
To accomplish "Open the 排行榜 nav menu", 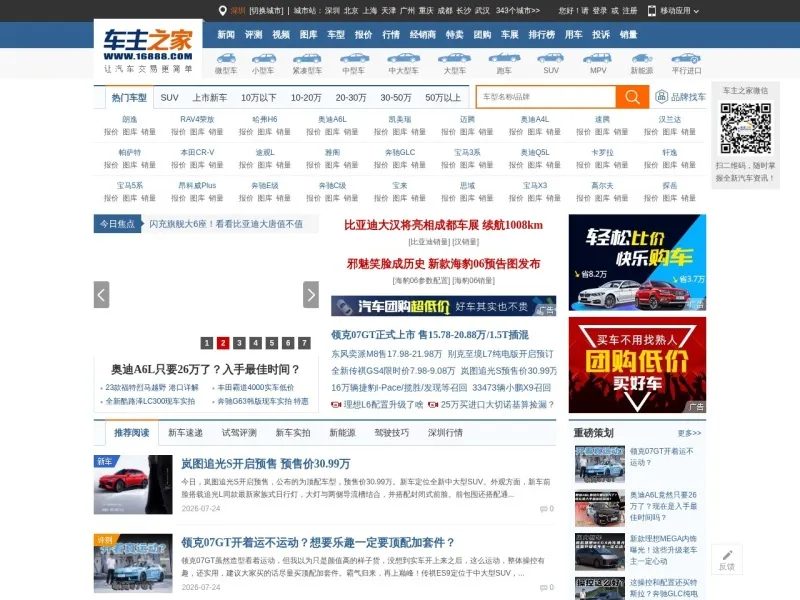I will pos(542,35).
